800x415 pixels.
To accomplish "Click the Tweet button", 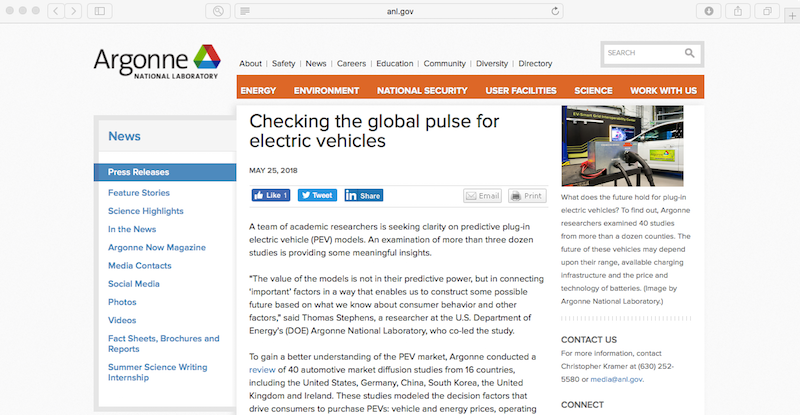I will [x=317, y=195].
